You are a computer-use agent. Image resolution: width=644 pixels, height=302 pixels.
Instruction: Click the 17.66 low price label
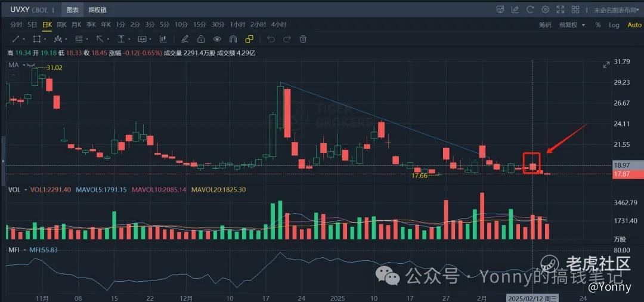click(x=420, y=175)
